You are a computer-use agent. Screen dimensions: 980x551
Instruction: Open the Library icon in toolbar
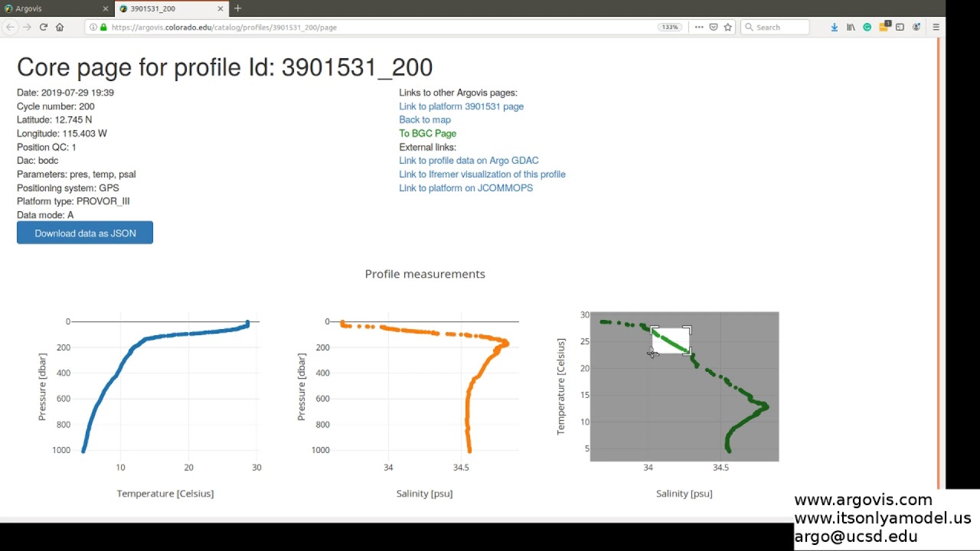tap(851, 27)
